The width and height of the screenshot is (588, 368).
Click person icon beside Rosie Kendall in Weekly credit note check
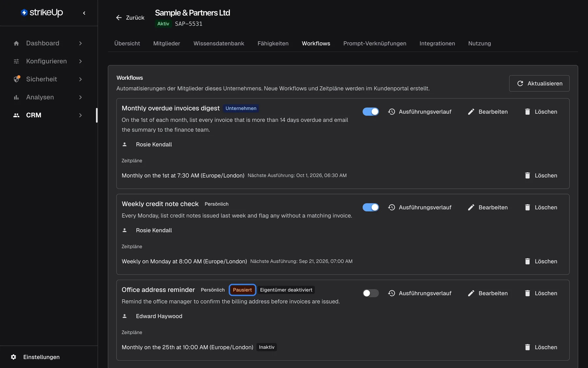pyautogui.click(x=124, y=230)
